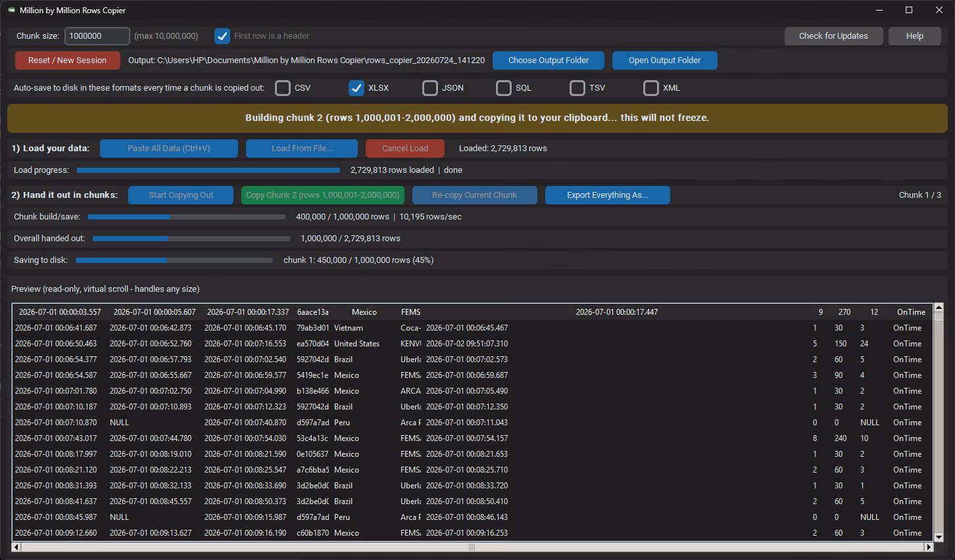Click header cell '2026-07-01 00:00:17.447'

point(617,312)
